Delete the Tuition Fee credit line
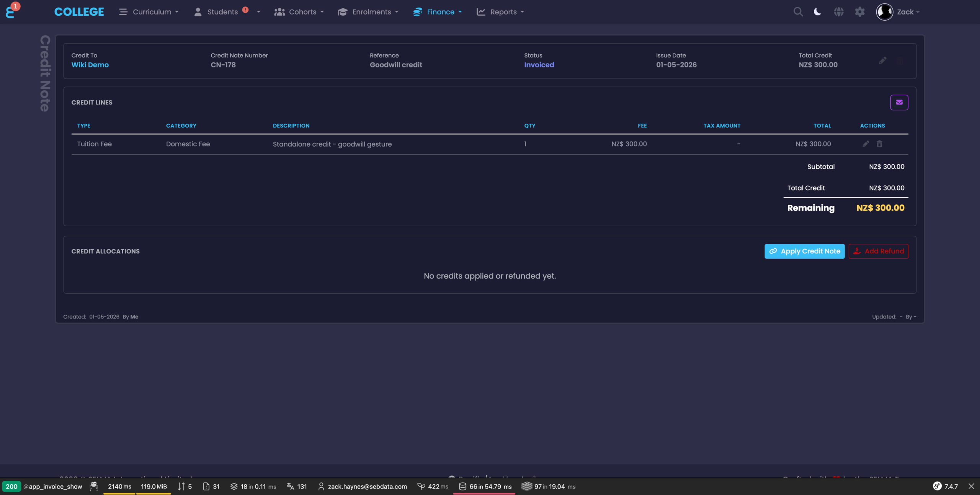This screenshot has height=495, width=980. 880,144
